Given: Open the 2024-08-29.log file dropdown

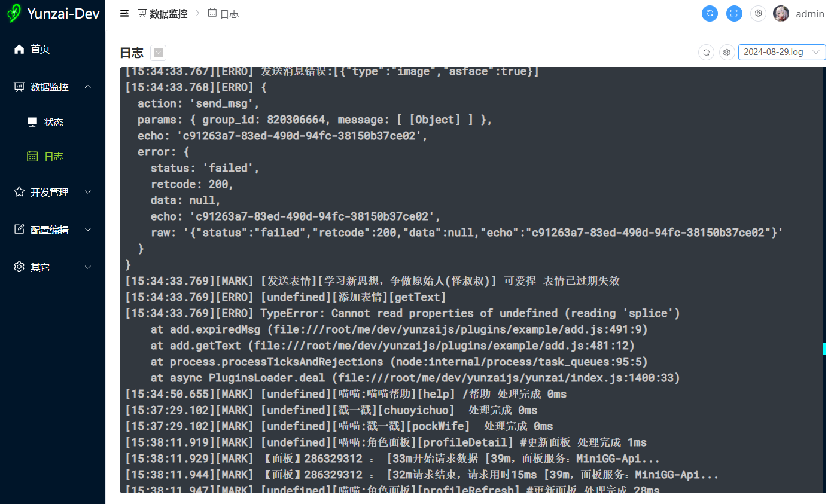Looking at the screenshot, I should tap(782, 52).
